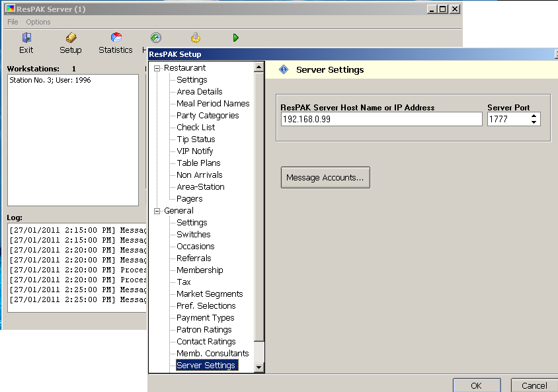Click the first 2:15:00 PM log entry
558x392 pixels.
[x=78, y=230]
